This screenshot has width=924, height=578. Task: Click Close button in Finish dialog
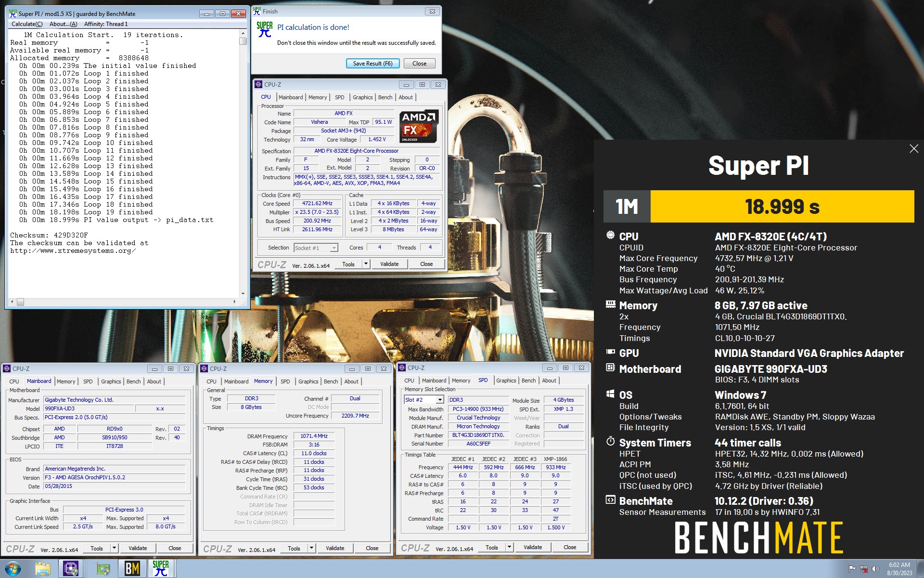[419, 64]
